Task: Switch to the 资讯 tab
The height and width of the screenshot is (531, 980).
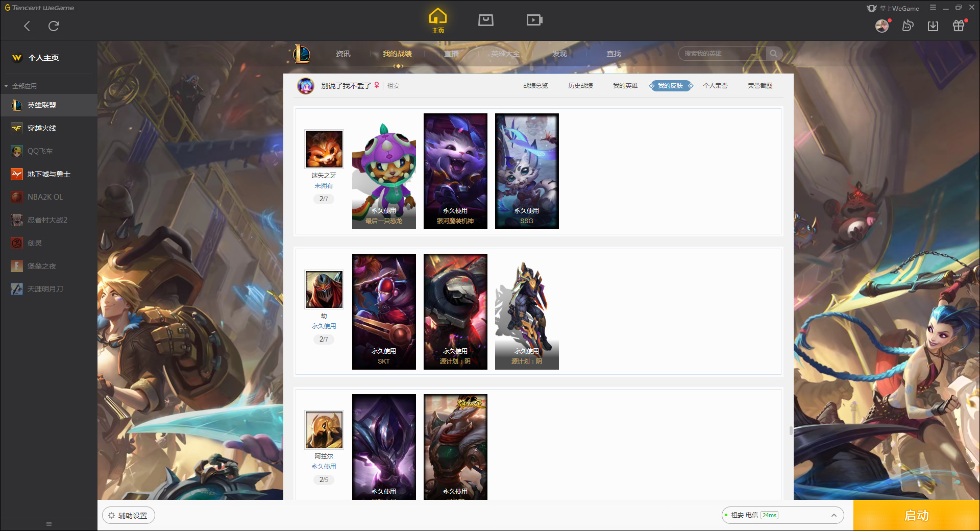Action: (x=343, y=54)
